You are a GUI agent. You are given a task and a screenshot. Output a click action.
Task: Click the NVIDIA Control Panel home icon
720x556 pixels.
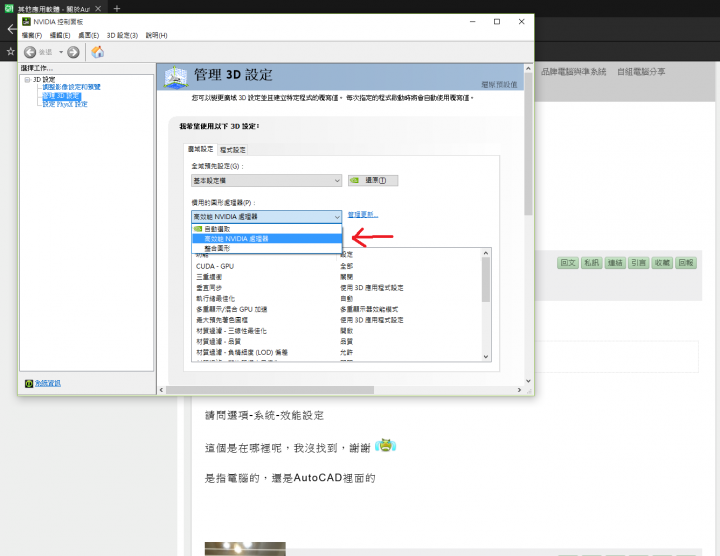[x=97, y=52]
